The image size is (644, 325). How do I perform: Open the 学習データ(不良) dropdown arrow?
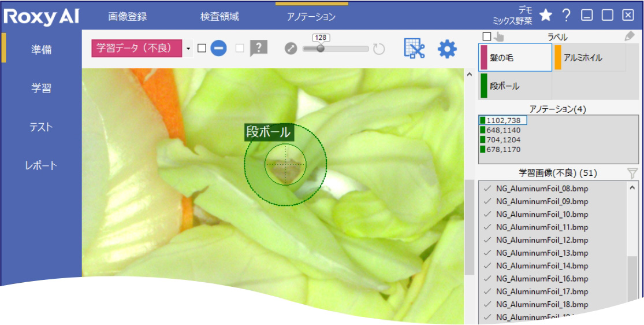[x=188, y=49]
